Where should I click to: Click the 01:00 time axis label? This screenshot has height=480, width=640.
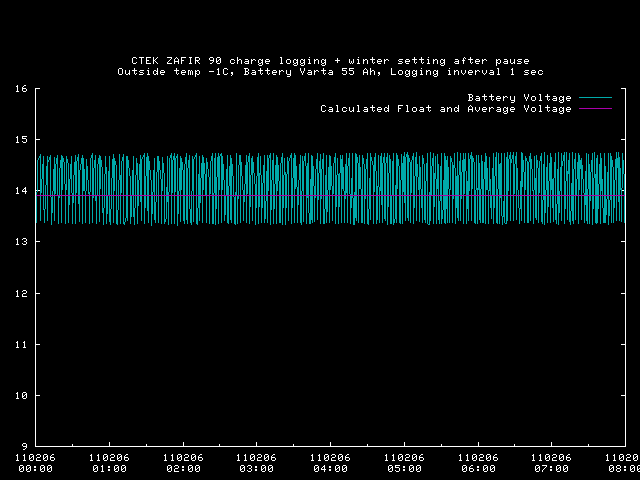tap(109, 468)
